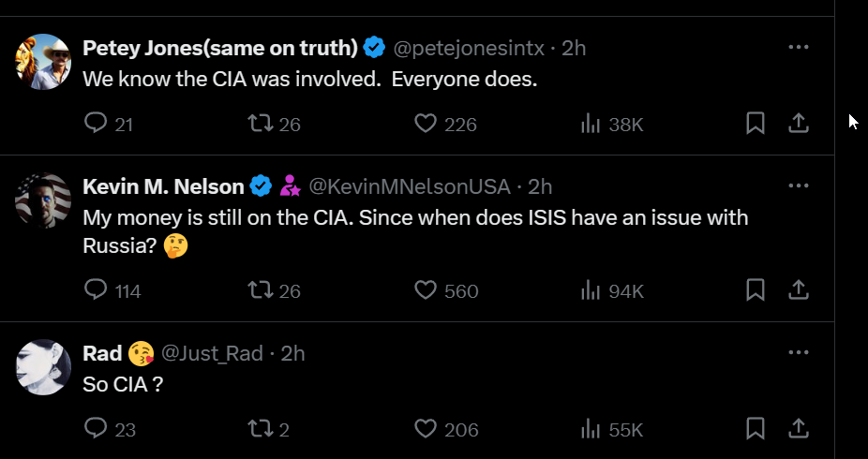Open more options on Petey Jones's tweet
This screenshot has height=459, width=868.
point(798,47)
